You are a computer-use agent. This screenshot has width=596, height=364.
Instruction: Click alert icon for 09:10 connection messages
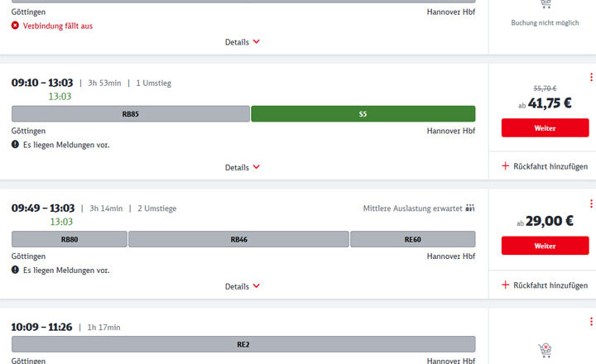(x=15, y=145)
